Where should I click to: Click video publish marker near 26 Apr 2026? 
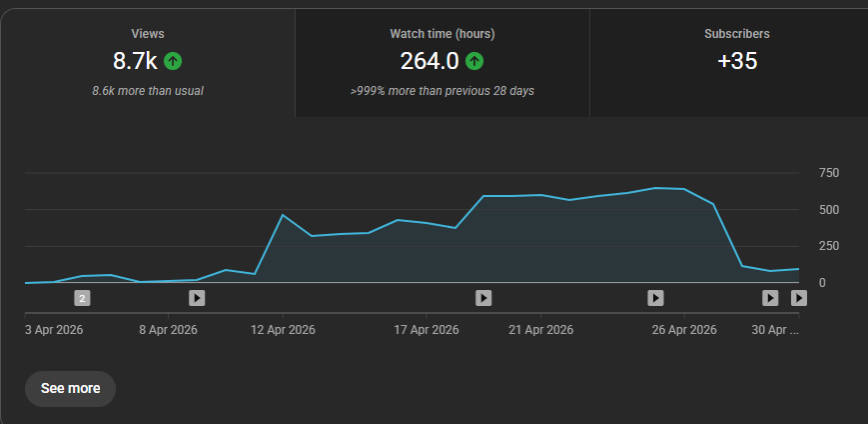coord(656,298)
